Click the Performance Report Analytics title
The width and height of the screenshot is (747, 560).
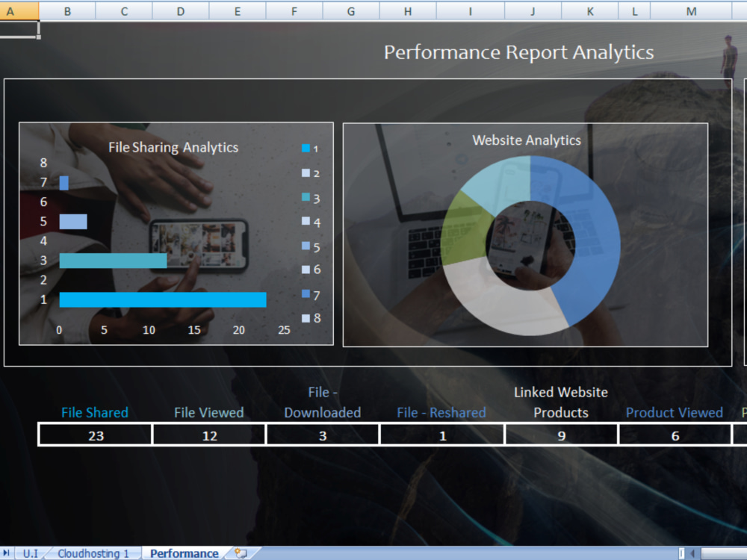tap(518, 52)
